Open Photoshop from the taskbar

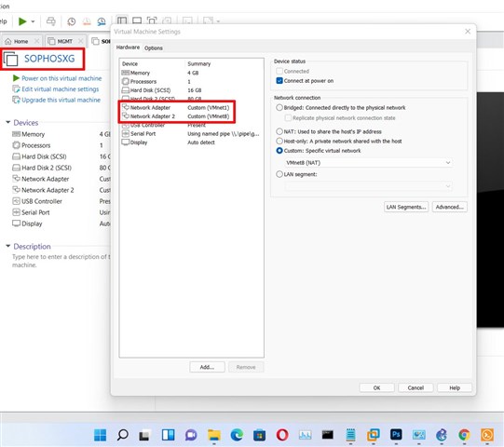click(x=396, y=435)
